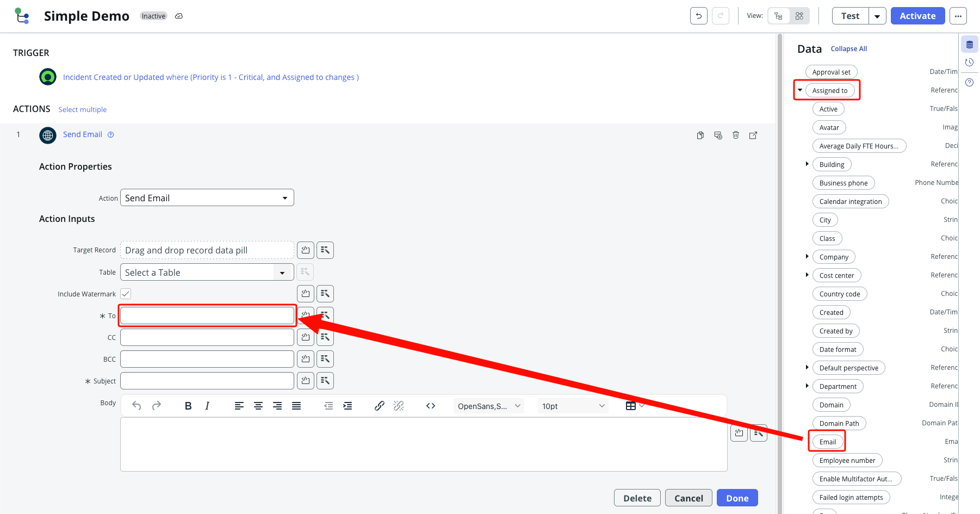Viewport: 980px width, 514px height.
Task: Click into the To input field
Action: click(207, 315)
